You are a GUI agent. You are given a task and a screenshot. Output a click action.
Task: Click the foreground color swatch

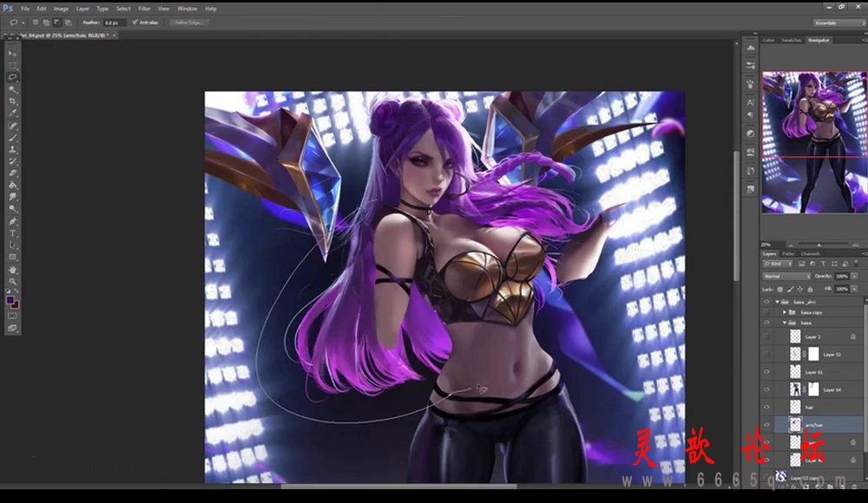click(10, 300)
